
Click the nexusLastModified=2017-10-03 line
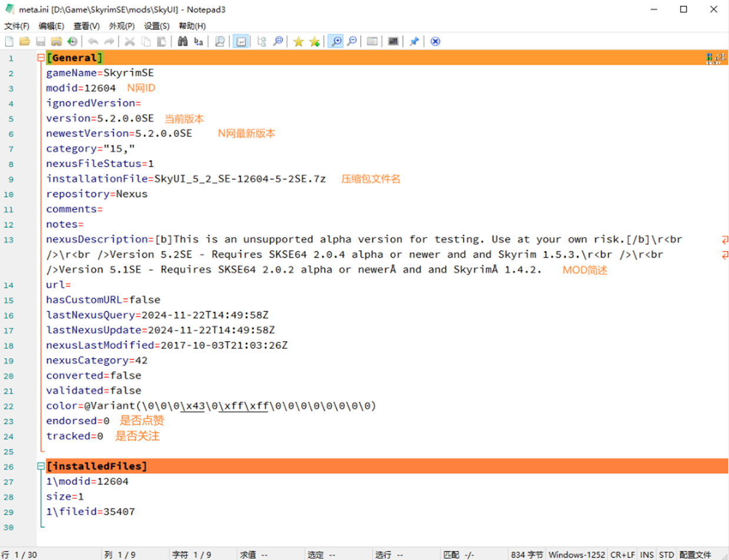pyautogui.click(x=167, y=345)
